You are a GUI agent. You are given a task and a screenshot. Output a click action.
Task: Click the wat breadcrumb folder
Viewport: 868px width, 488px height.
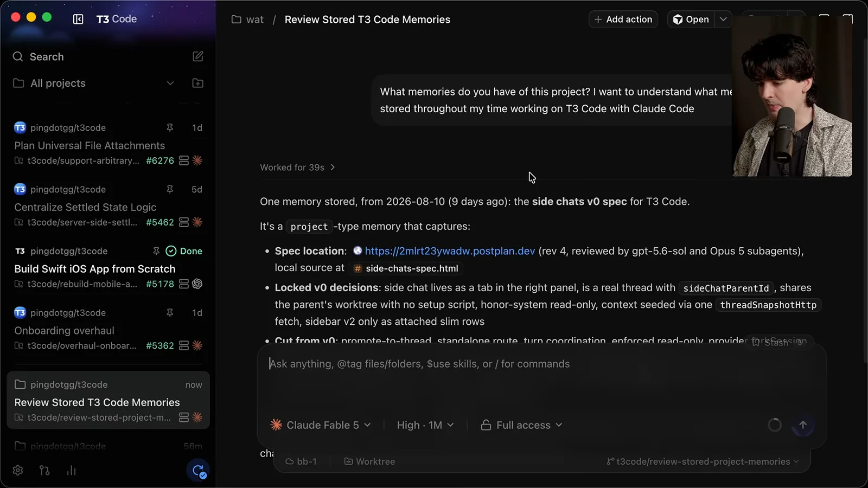(x=247, y=20)
